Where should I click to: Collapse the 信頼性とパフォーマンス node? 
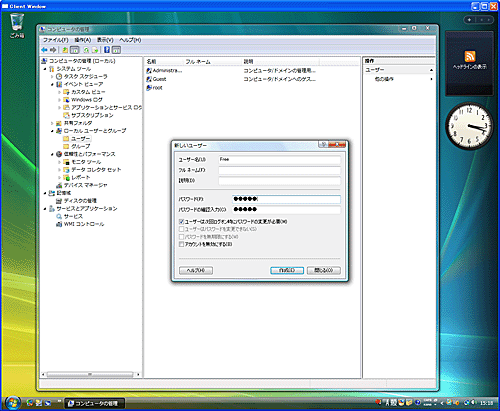click(52, 154)
